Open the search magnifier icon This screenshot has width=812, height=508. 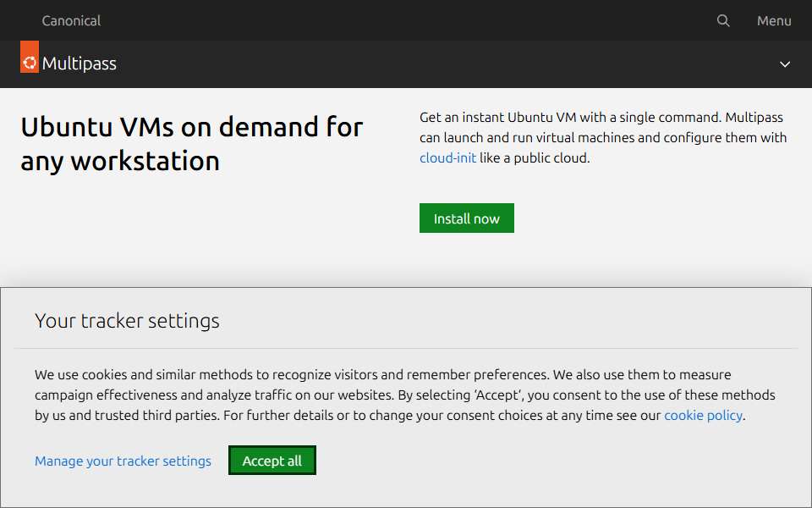point(723,20)
